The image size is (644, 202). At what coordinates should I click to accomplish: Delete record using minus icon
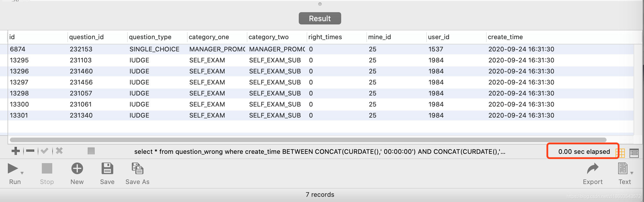point(30,151)
